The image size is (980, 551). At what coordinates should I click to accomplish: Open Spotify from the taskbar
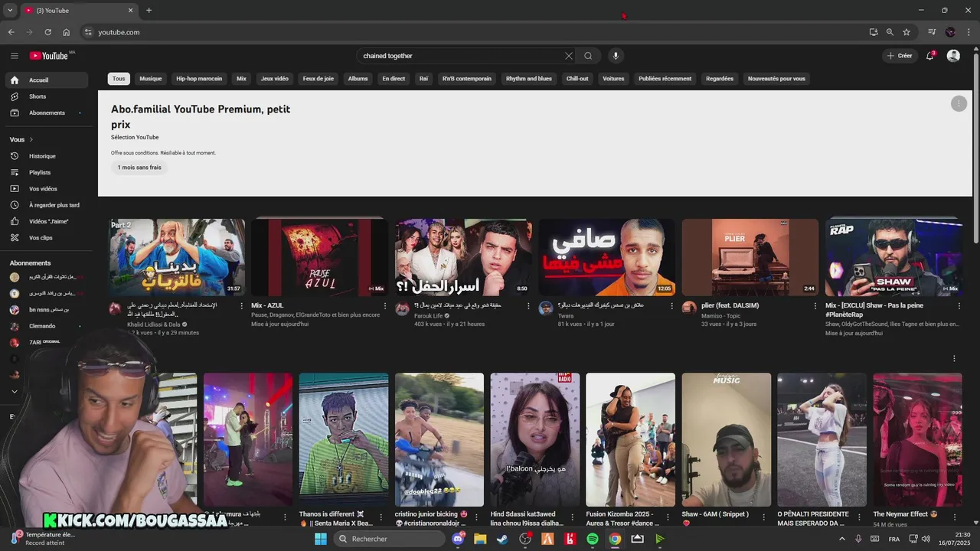point(593,539)
